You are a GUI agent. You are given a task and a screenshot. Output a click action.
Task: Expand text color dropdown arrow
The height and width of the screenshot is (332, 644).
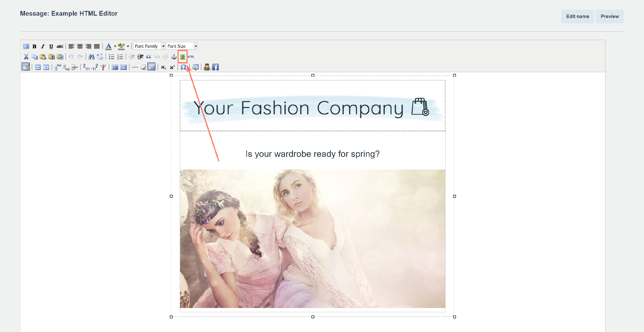point(115,47)
